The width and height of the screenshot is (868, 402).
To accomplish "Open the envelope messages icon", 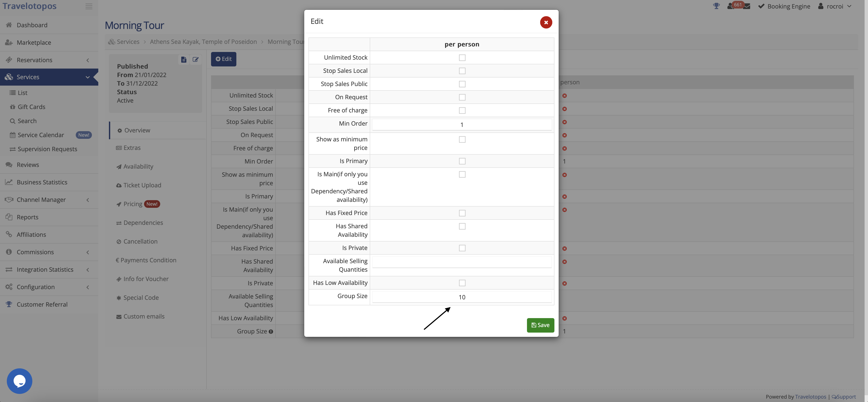I will pyautogui.click(x=747, y=6).
